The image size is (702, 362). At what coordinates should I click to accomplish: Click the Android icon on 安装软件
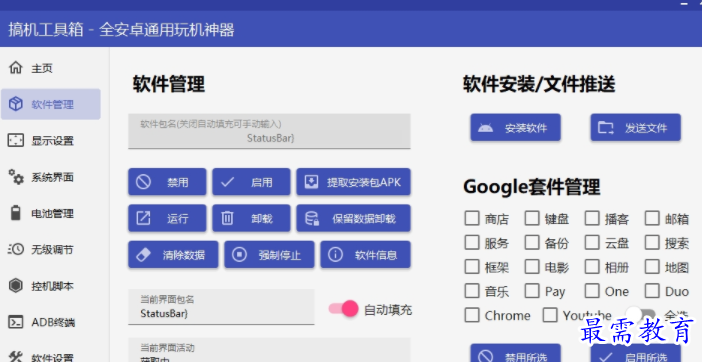click(485, 128)
